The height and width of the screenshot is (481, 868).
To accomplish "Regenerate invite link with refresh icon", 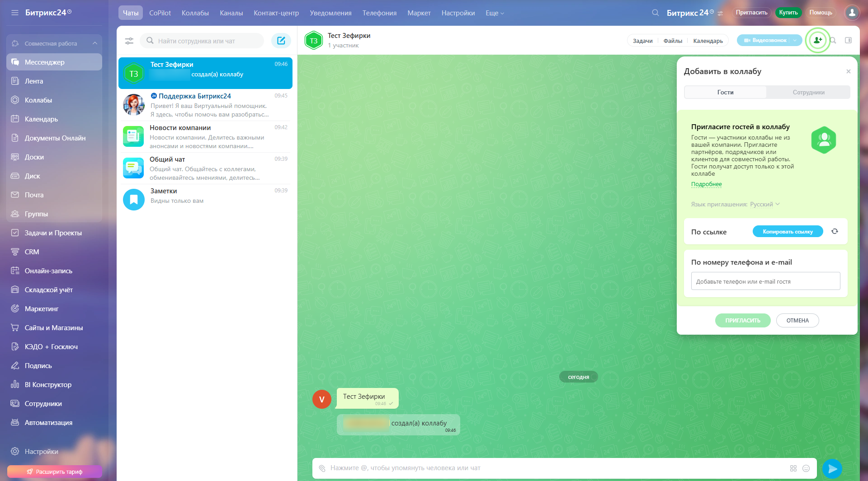I will [x=835, y=231].
